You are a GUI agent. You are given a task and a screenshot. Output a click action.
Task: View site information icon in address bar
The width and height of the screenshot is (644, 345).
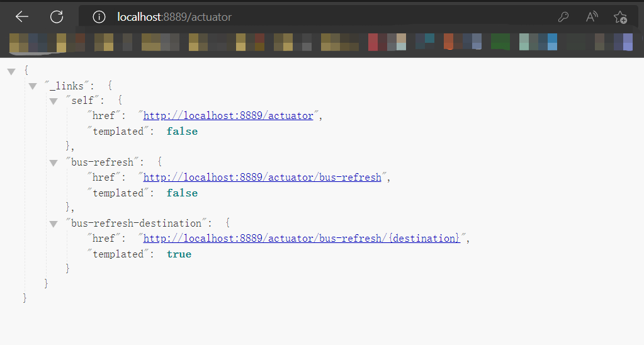tap(99, 17)
